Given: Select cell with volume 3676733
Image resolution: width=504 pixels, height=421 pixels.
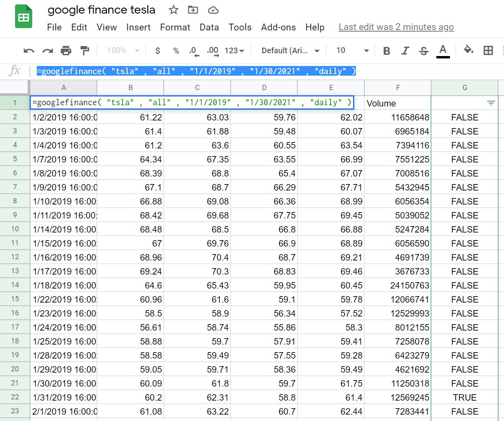Looking at the screenshot, I should click(x=398, y=271).
